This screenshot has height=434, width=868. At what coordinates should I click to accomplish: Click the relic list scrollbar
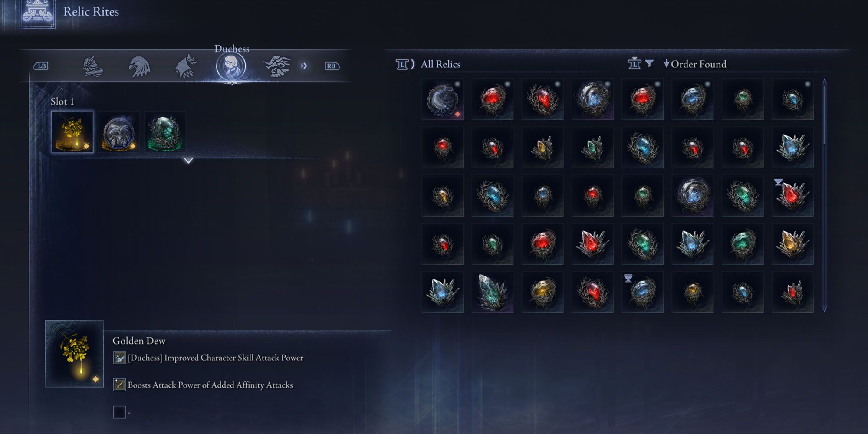coord(825,195)
